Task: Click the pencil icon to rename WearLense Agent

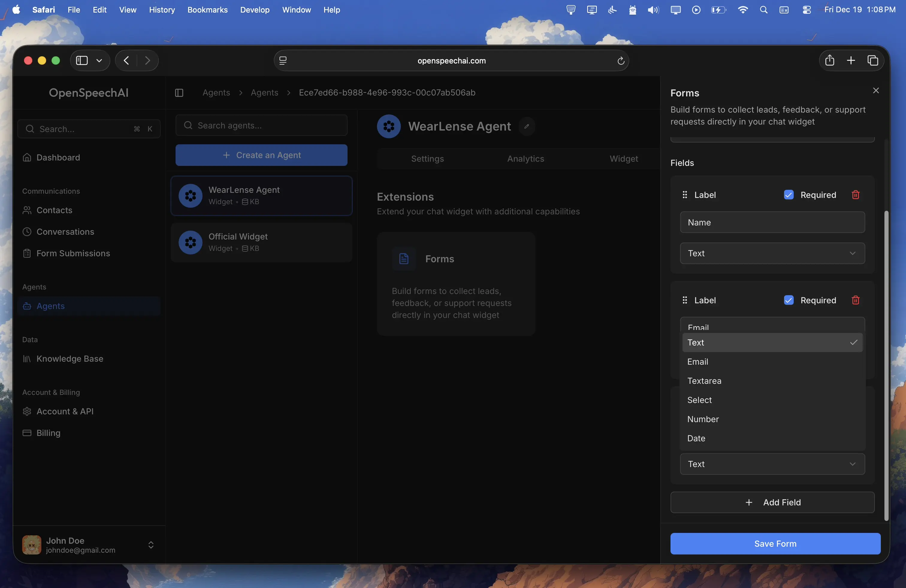Action: click(x=527, y=126)
